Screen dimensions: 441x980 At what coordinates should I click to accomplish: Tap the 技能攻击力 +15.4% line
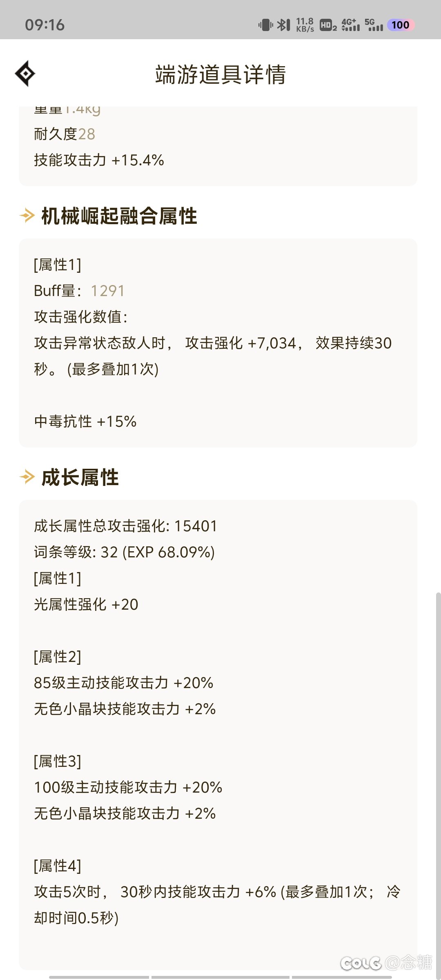pos(99,160)
